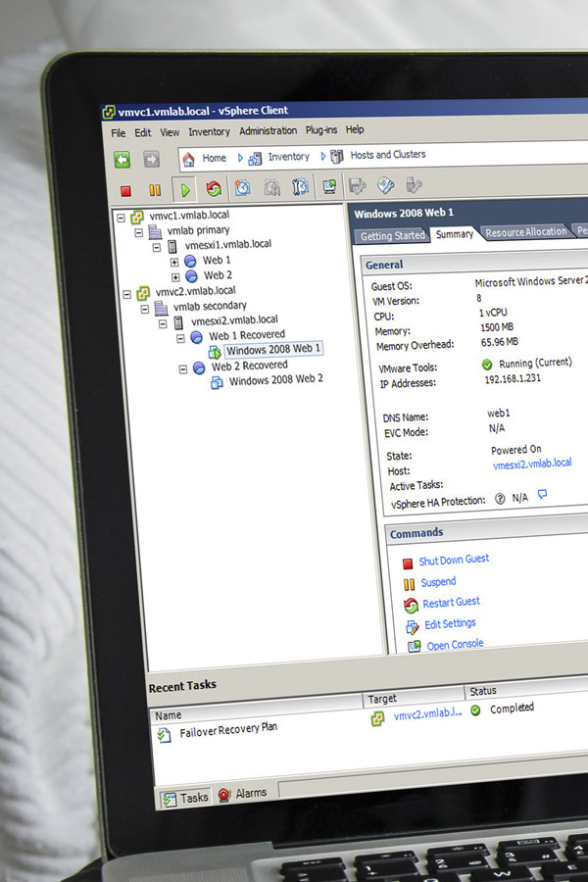Click the Launch Console toolbar icon
588x882 pixels.
point(329,186)
